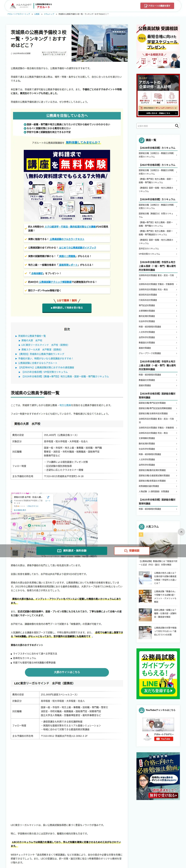Jump to 茨城県の公務員予備校一覧 in table of contents

click(x=32, y=336)
